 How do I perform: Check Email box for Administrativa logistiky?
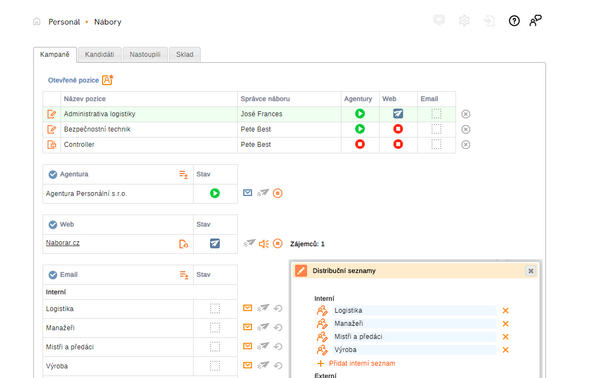click(436, 114)
